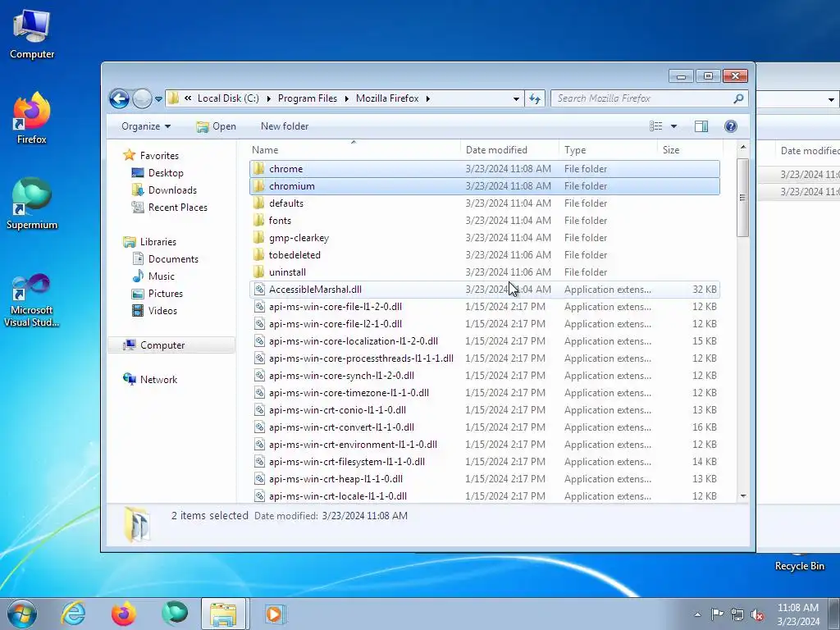The height and width of the screenshot is (630, 840).
Task: Go to Downloads in the navigation pane
Action: (172, 190)
